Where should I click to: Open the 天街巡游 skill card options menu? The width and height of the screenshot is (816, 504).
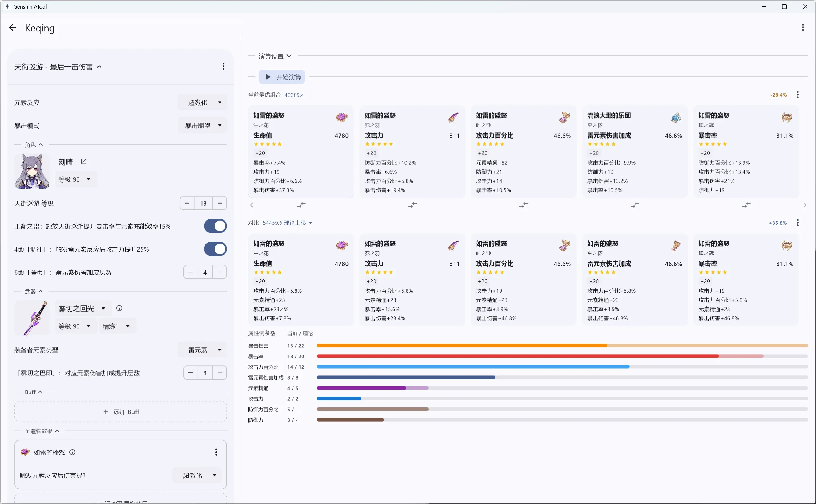click(223, 66)
